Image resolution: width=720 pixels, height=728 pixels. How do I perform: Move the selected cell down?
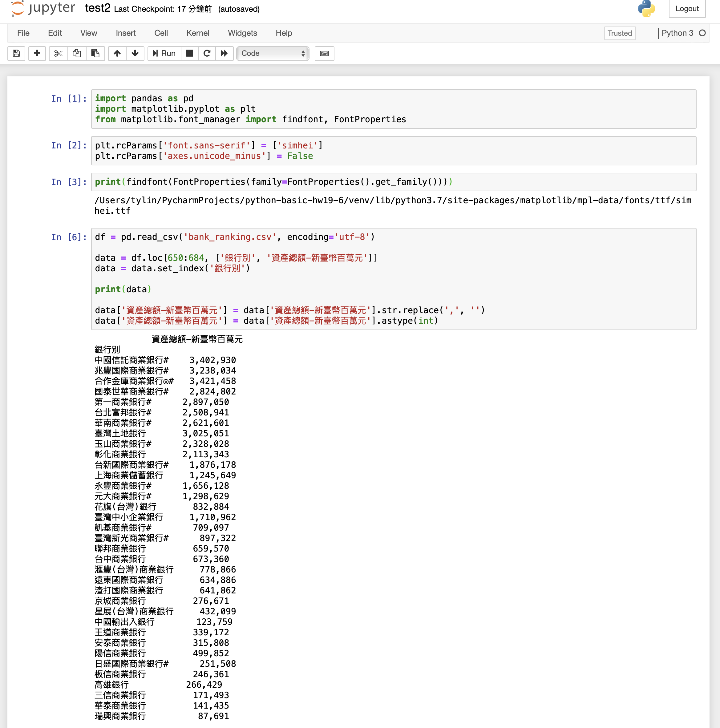pyautogui.click(x=135, y=53)
